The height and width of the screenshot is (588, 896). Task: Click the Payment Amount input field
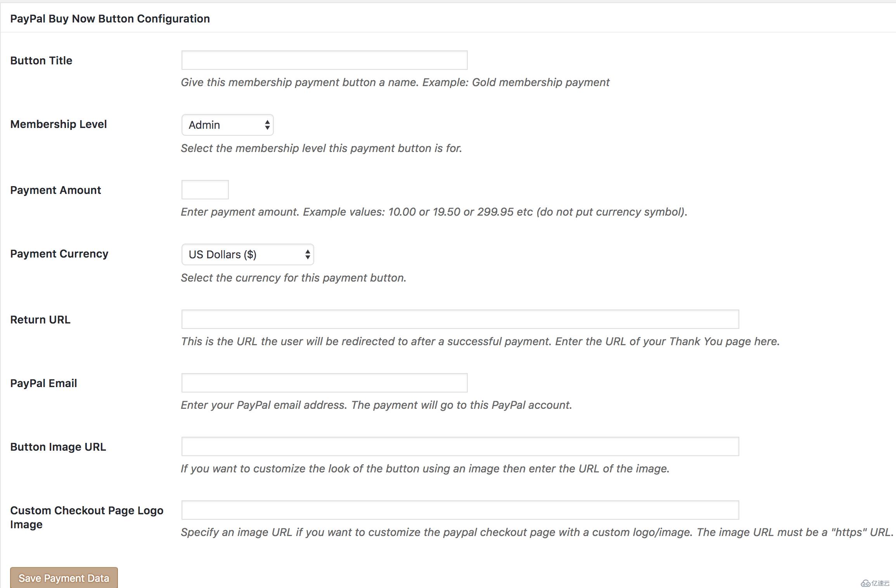[204, 190]
